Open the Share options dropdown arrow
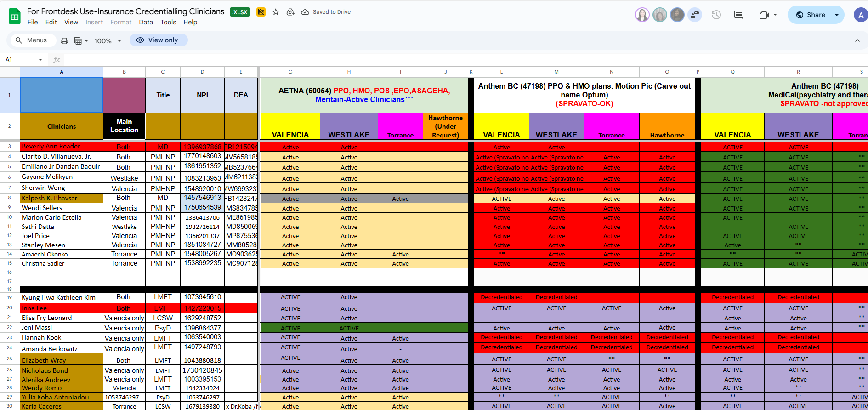 [x=837, y=15]
